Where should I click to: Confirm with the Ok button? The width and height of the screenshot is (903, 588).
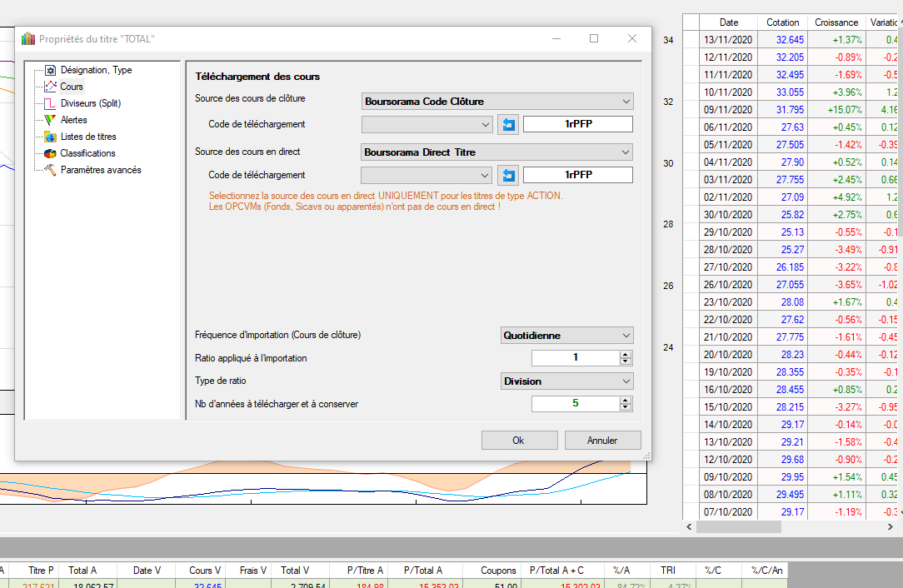(518, 441)
